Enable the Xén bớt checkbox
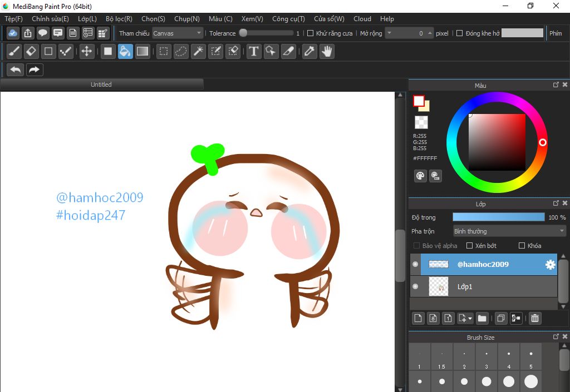This screenshot has width=570, height=392. pos(469,246)
